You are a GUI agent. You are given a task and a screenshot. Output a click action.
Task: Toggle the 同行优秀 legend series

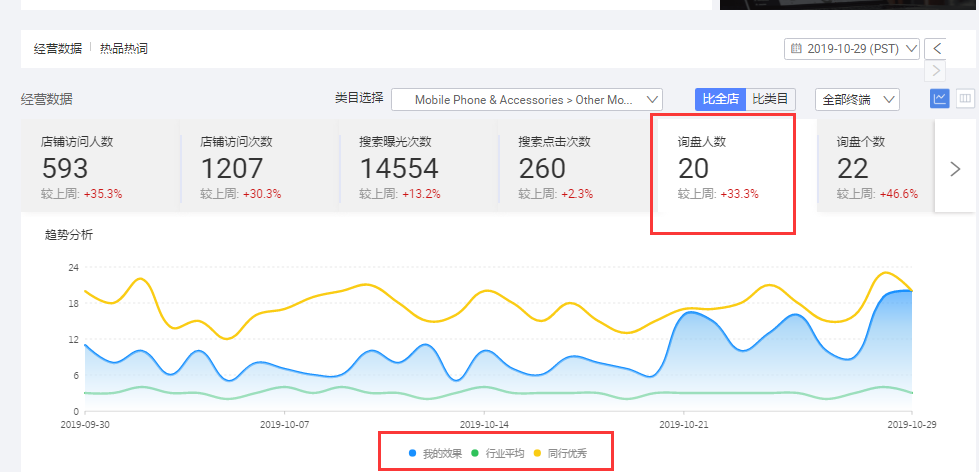(560, 454)
